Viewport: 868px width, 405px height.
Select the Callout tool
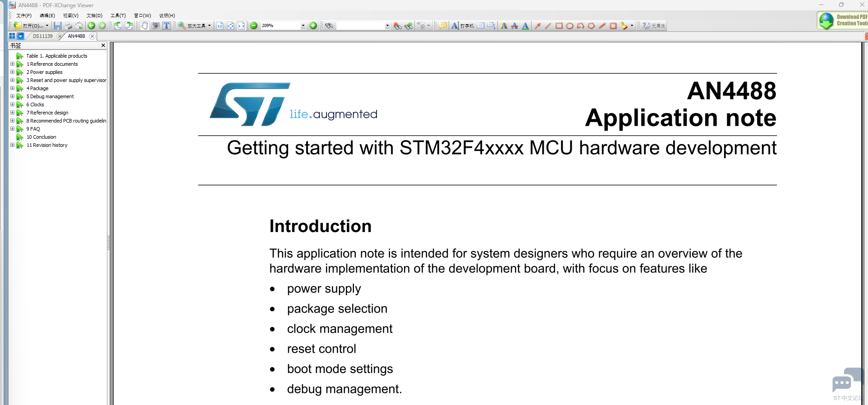[491, 26]
